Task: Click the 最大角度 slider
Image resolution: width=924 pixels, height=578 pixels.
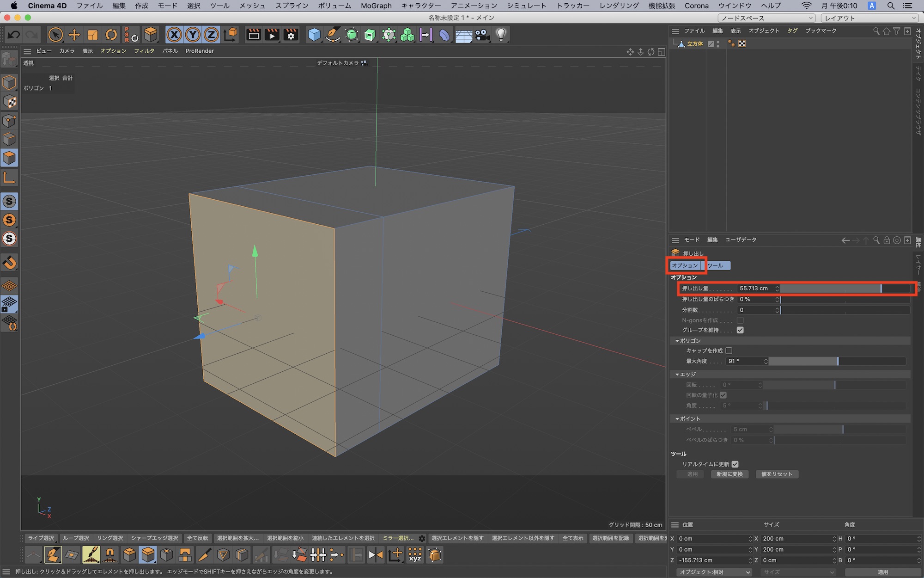Action: [x=837, y=361]
